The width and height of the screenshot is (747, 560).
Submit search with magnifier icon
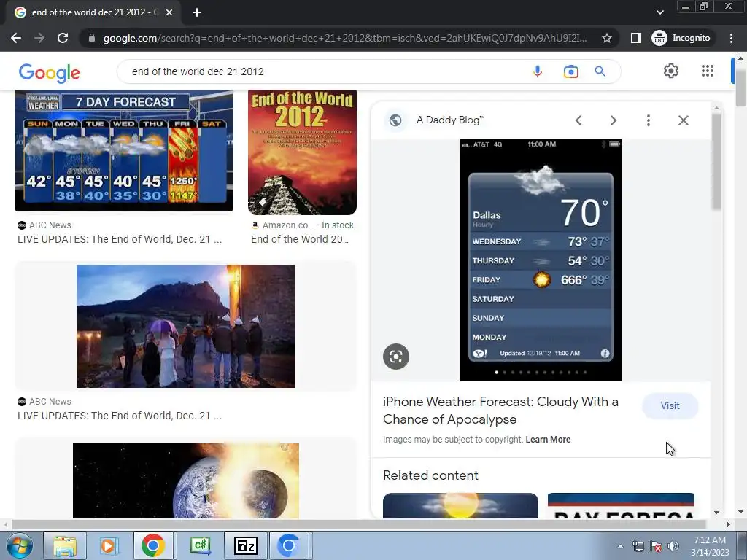pos(600,71)
